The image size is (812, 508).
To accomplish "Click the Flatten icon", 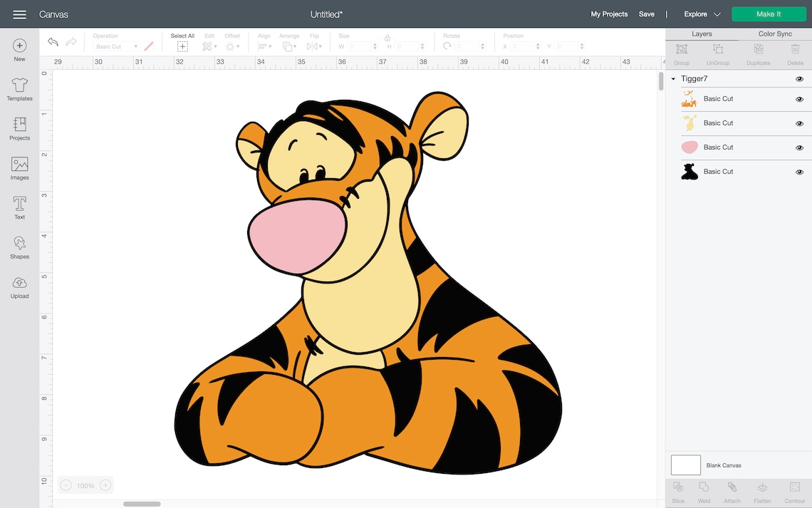I will [x=762, y=492].
